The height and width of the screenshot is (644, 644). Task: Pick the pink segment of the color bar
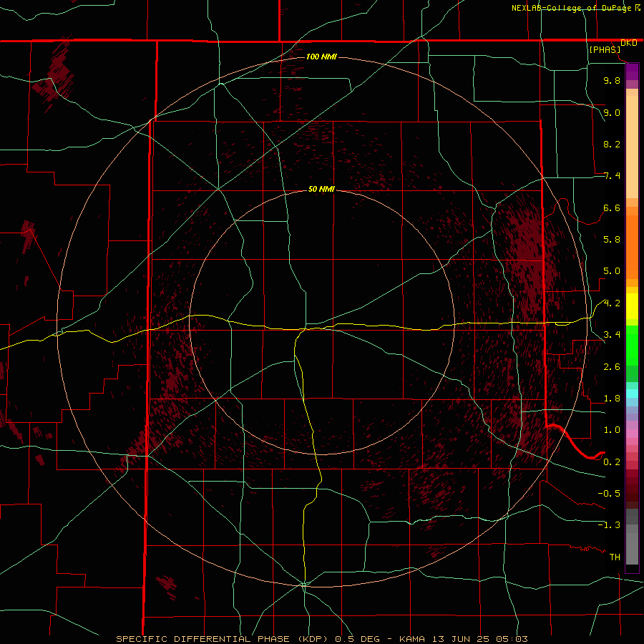point(632,434)
